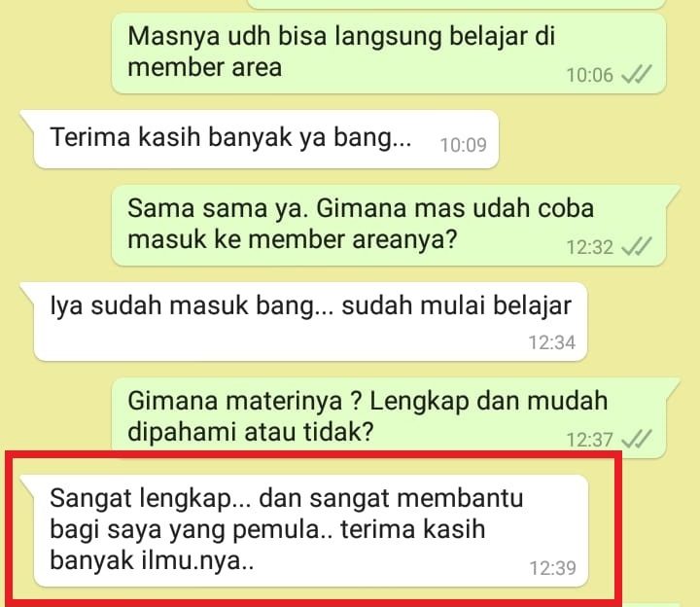
Task: Select the 'Masnya udh bisa langsung belajar' message
Action: [388, 54]
